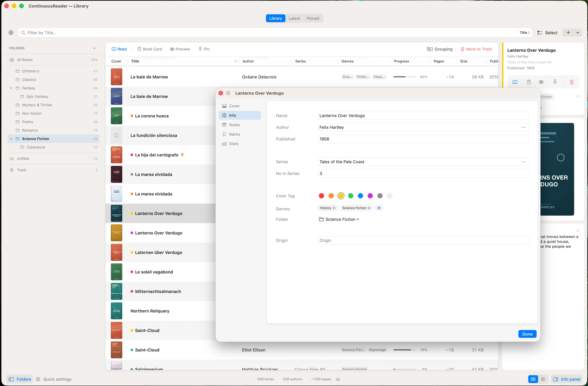Click Pin in the toolbar
Screen dimensions: 588x386
[x=204, y=49]
